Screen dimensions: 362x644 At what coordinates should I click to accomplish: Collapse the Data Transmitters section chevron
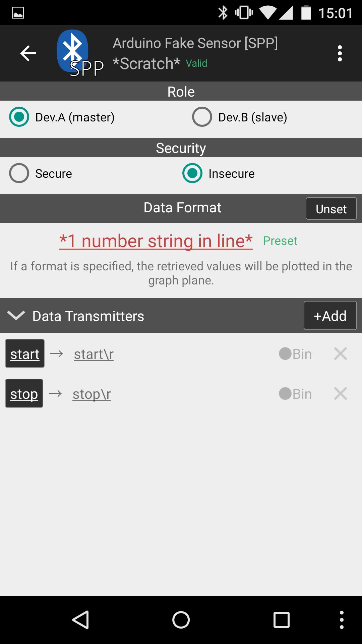[x=16, y=316]
